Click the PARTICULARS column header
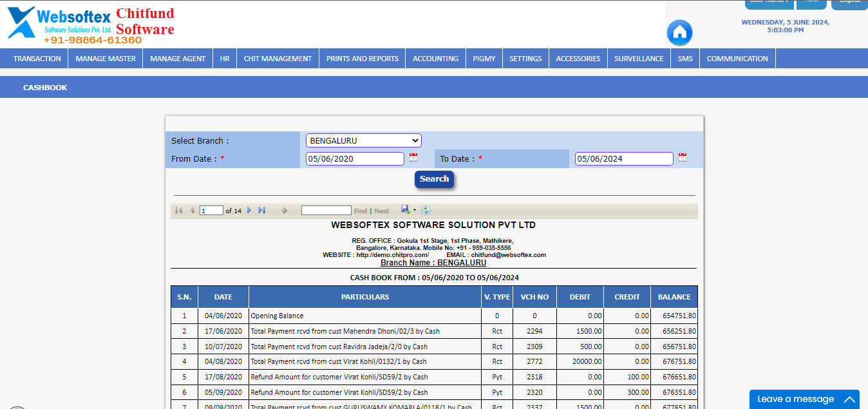 click(x=365, y=297)
